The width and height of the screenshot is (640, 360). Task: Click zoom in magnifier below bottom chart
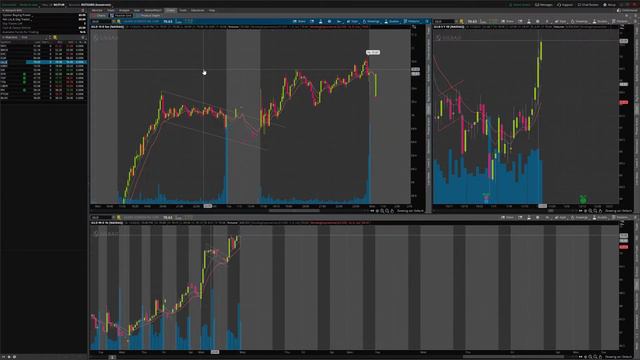(x=590, y=357)
